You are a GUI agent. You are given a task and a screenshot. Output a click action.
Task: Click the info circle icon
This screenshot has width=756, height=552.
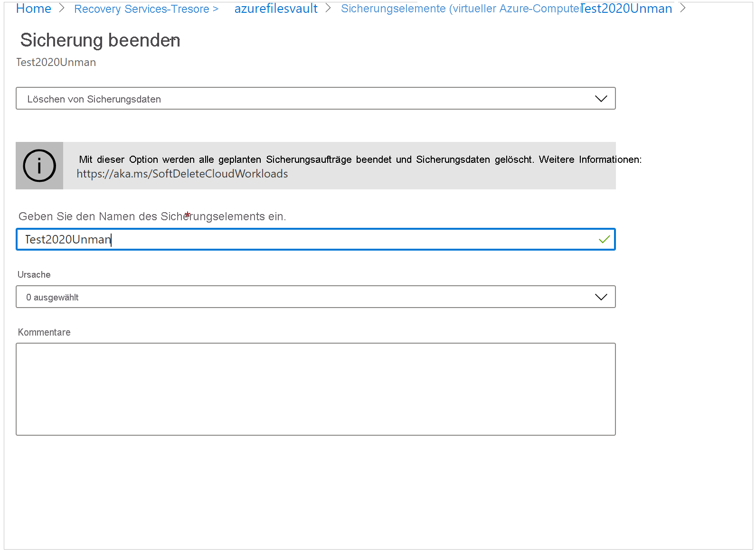tap(39, 166)
